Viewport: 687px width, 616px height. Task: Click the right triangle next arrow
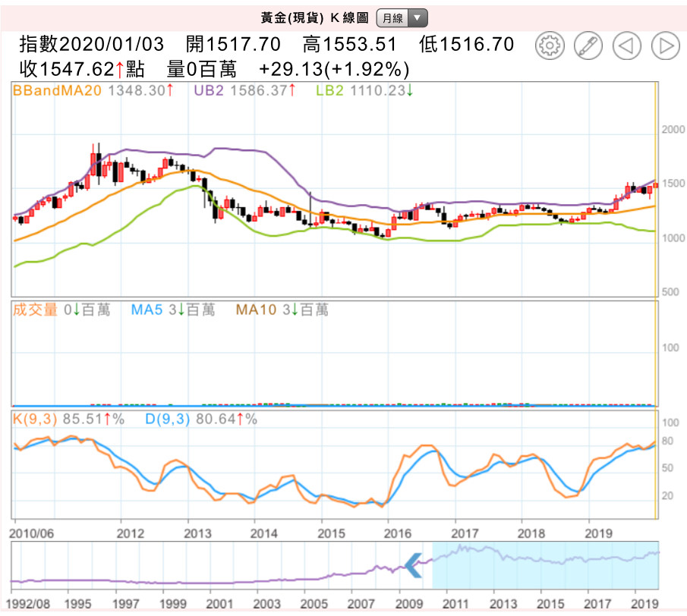point(665,46)
